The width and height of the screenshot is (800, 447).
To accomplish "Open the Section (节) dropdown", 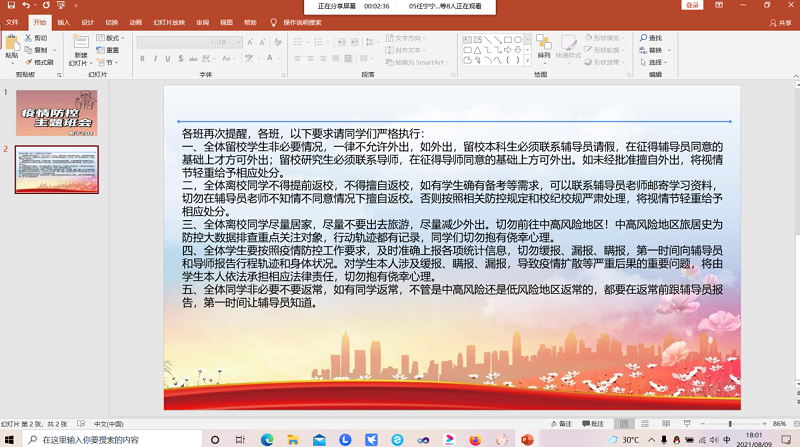I will (108, 62).
